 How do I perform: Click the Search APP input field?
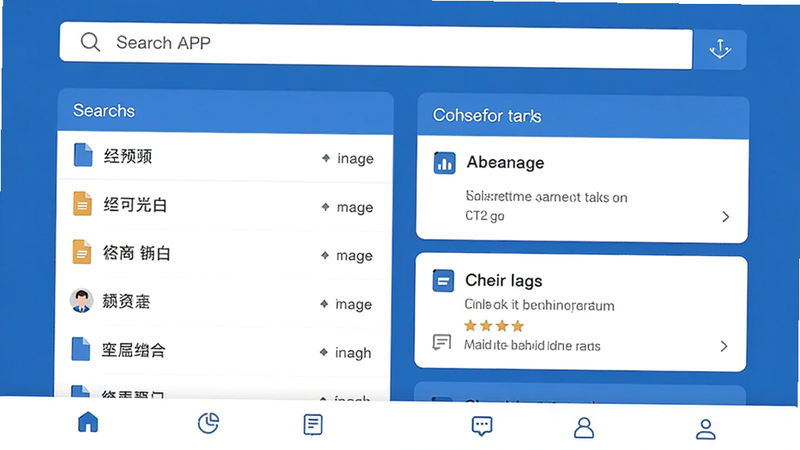pyautogui.click(x=376, y=45)
